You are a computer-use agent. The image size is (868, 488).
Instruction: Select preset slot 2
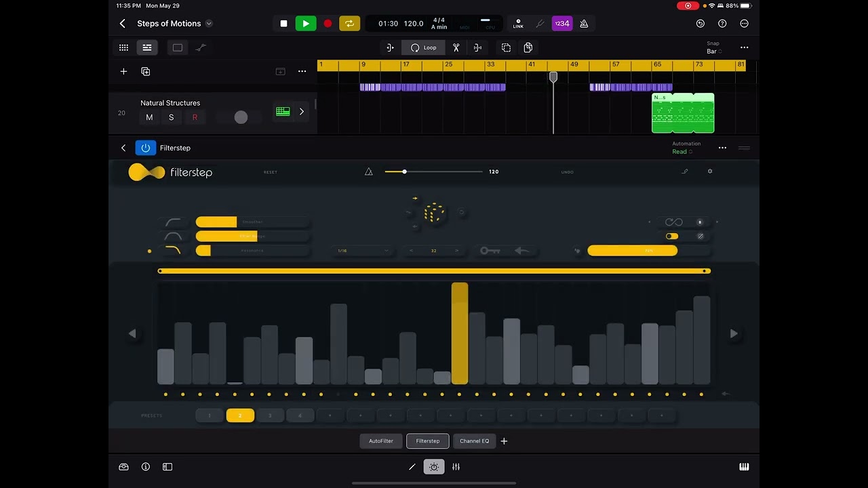click(x=240, y=415)
